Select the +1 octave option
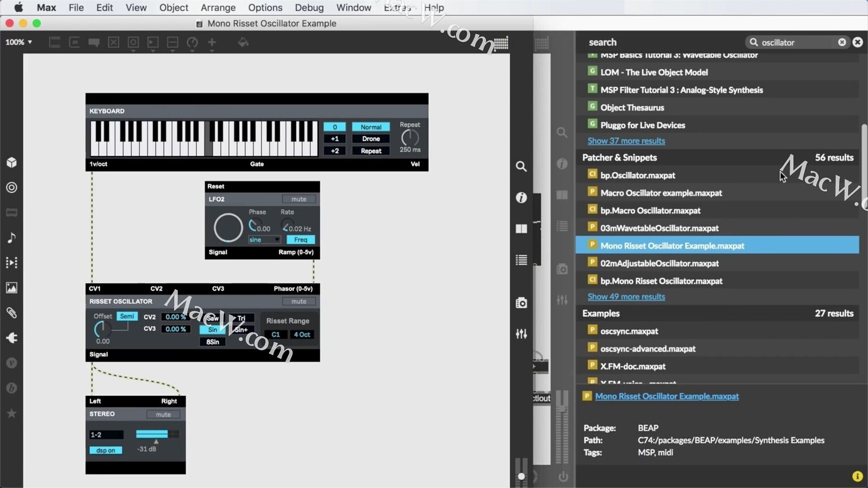This screenshot has width=868, height=488. (335, 139)
